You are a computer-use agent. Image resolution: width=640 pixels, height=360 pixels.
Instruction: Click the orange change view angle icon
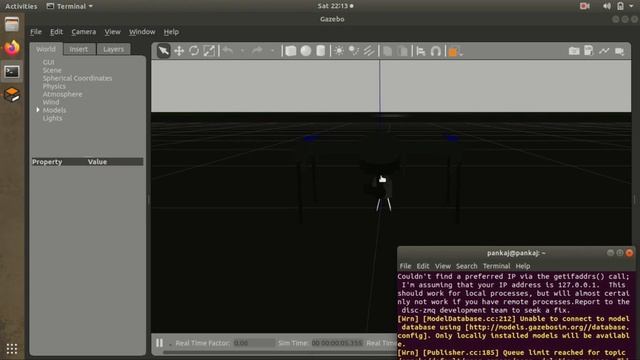453,52
